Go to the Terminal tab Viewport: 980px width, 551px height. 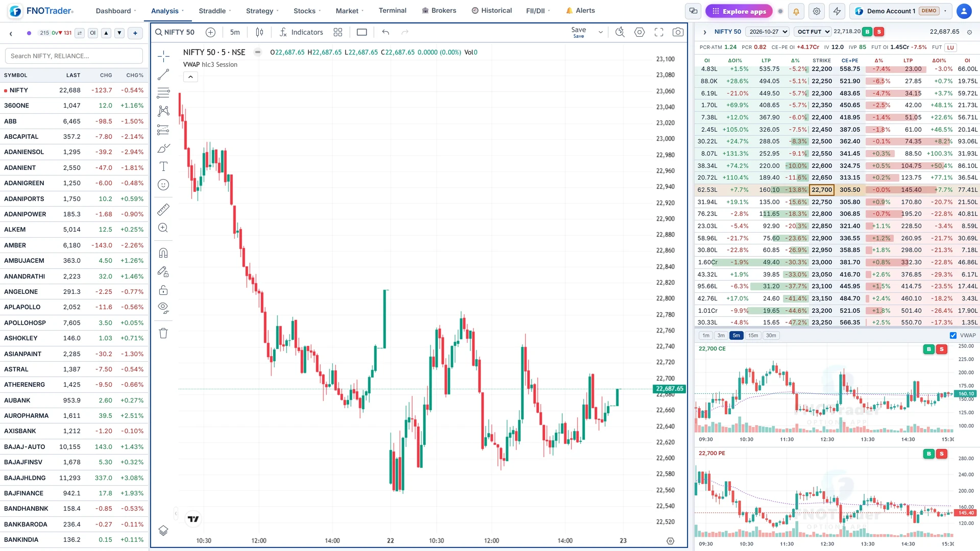(393, 11)
